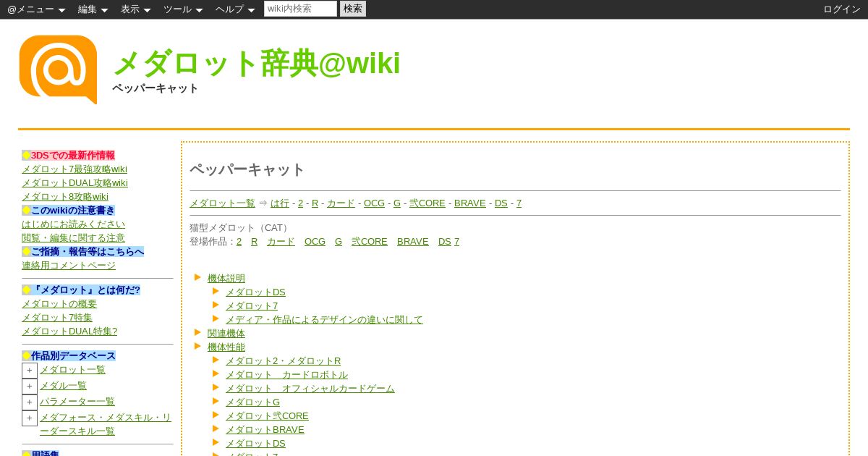Open breadcrumb OCG link
Image resolution: width=868 pixels, height=456 pixels.
[x=374, y=203]
